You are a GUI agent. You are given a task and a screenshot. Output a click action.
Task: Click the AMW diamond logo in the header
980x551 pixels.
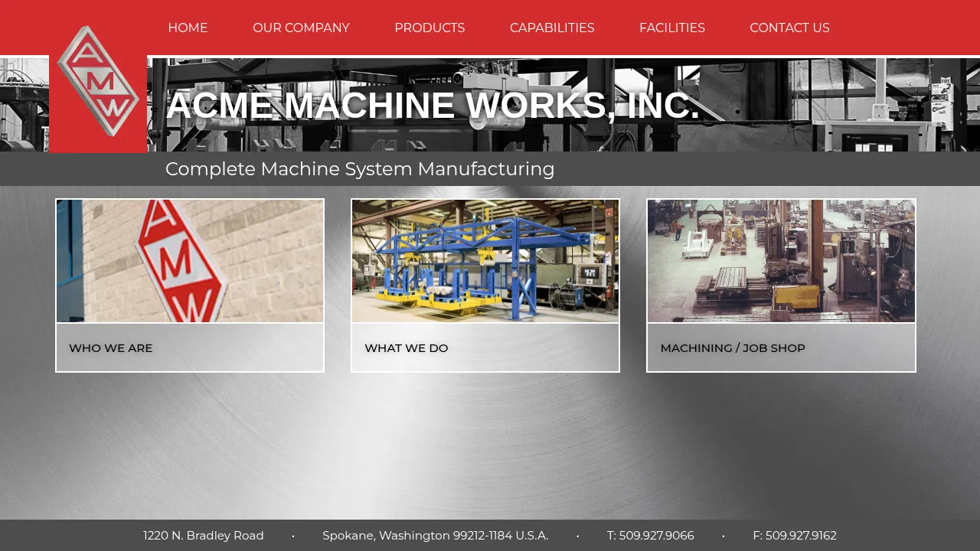coord(98,81)
